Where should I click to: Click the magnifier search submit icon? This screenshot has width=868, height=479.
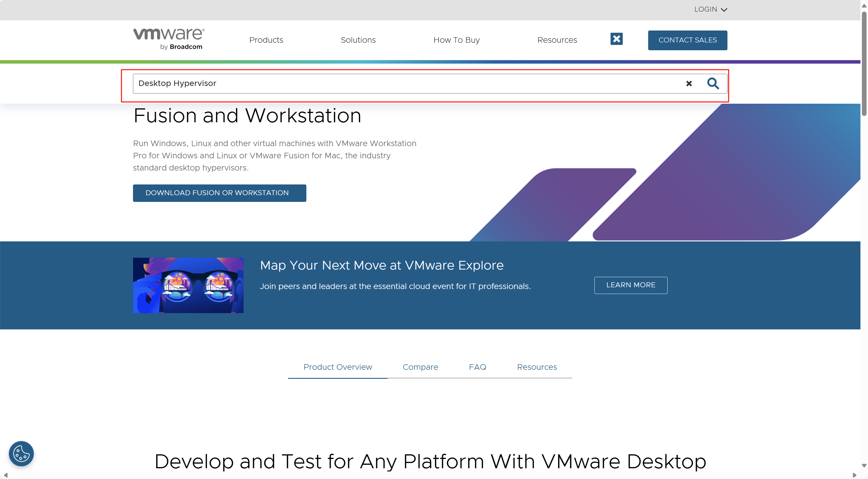(713, 83)
